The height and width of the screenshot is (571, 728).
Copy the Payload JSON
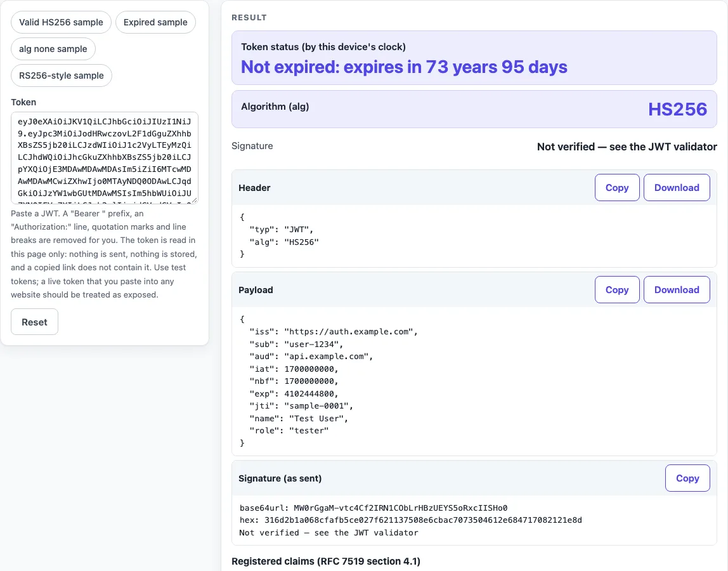click(x=617, y=290)
